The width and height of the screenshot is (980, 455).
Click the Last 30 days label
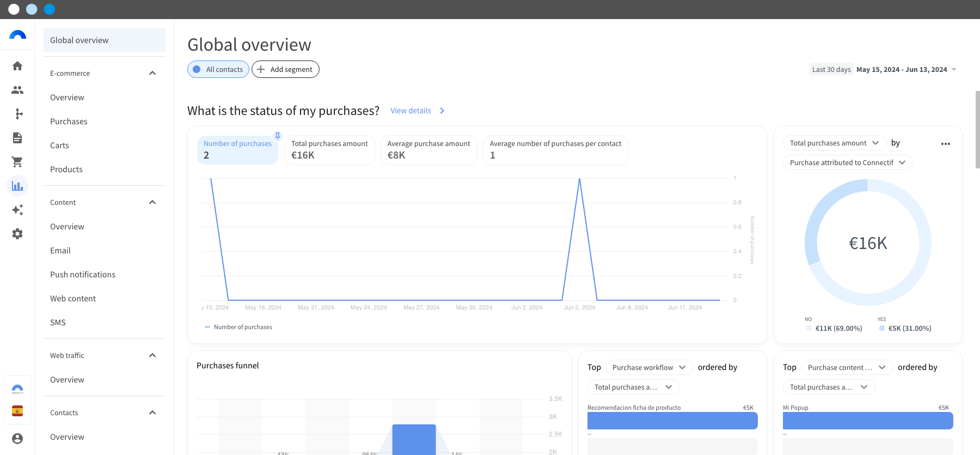tap(831, 69)
